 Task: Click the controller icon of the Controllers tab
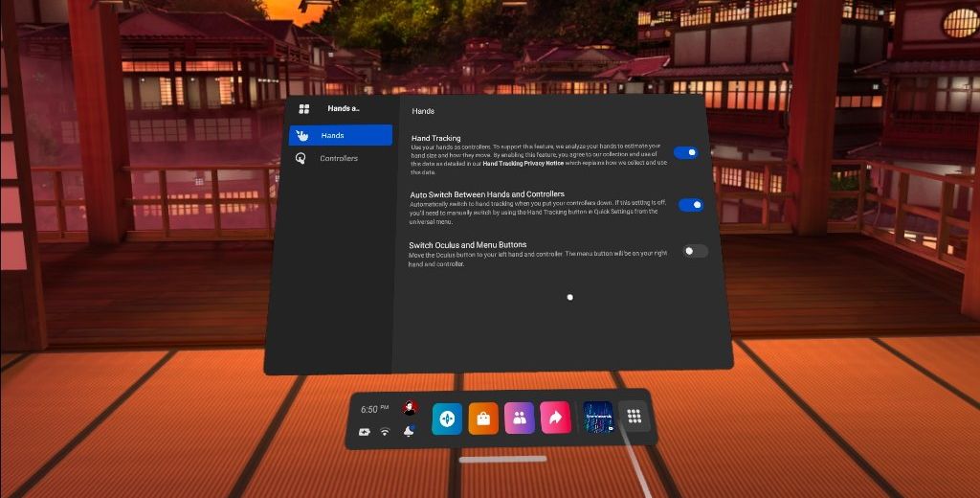click(x=301, y=158)
